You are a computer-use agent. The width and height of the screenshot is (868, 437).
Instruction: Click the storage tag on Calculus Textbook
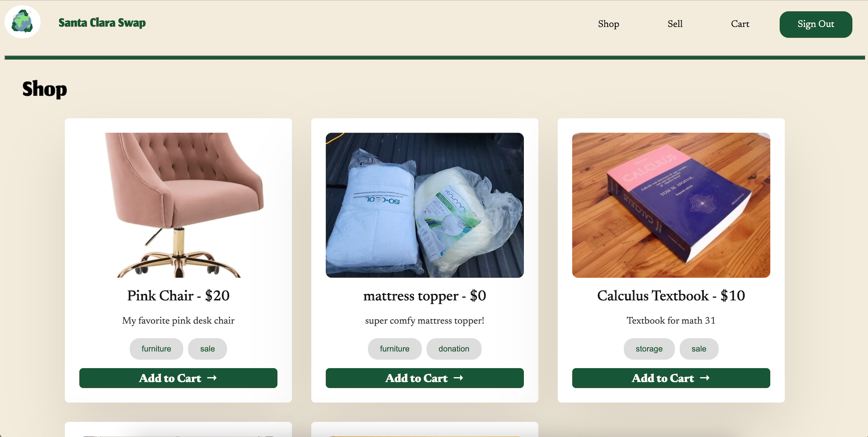[649, 349]
